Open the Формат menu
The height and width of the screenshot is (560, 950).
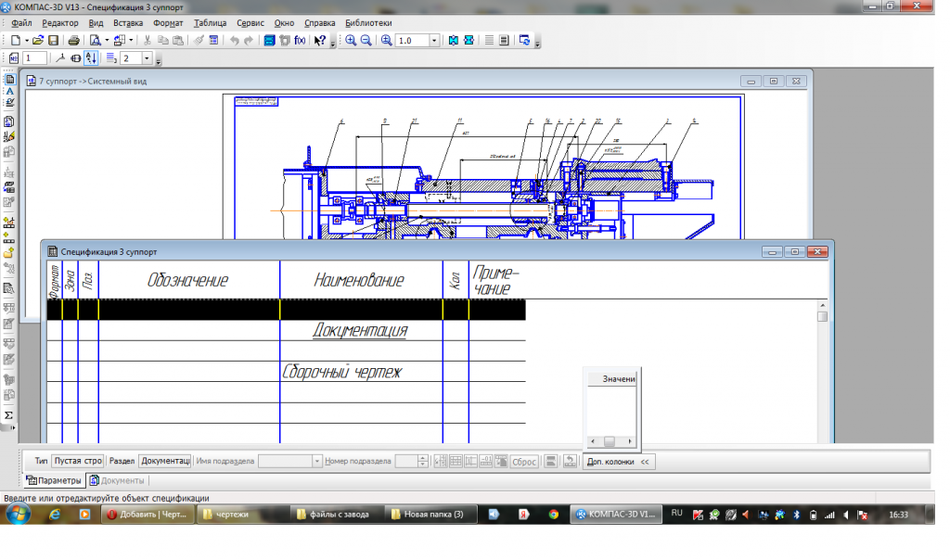pyautogui.click(x=168, y=23)
